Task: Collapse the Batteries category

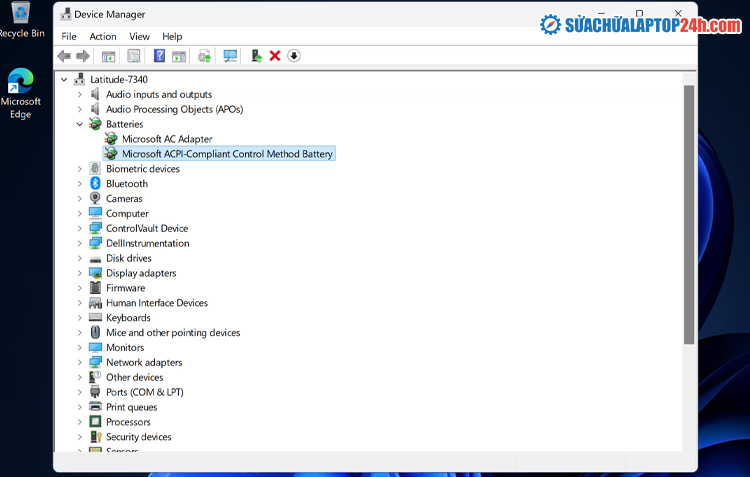Action: tap(79, 124)
